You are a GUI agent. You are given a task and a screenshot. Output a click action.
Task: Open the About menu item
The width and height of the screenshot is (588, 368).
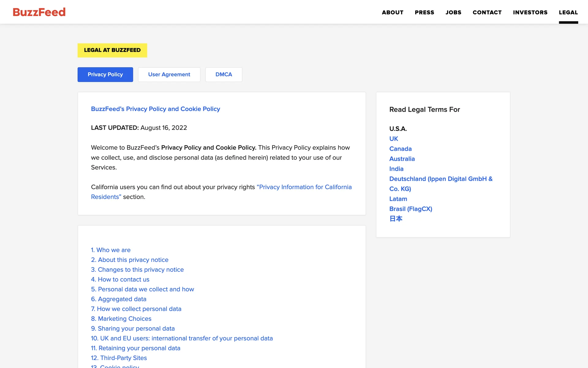pos(392,13)
